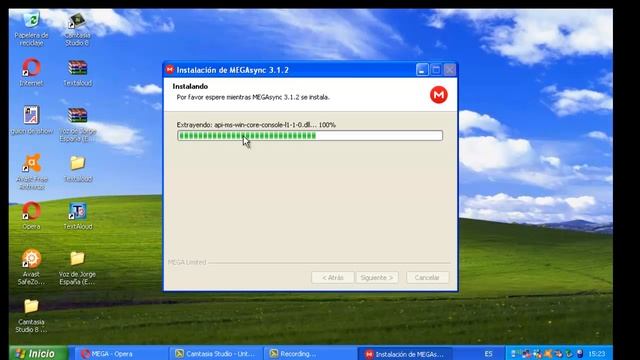Select the TextAloud folder on desktop
640x360 pixels.
(x=77, y=163)
